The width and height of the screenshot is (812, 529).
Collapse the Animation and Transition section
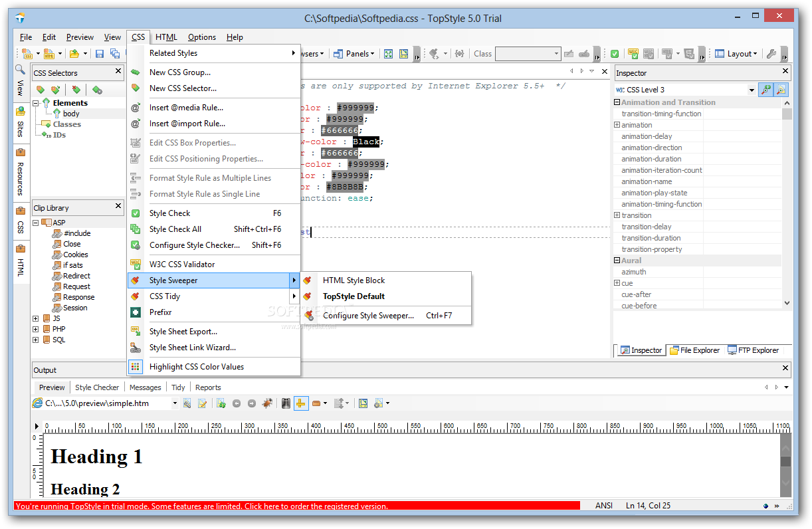click(x=617, y=102)
